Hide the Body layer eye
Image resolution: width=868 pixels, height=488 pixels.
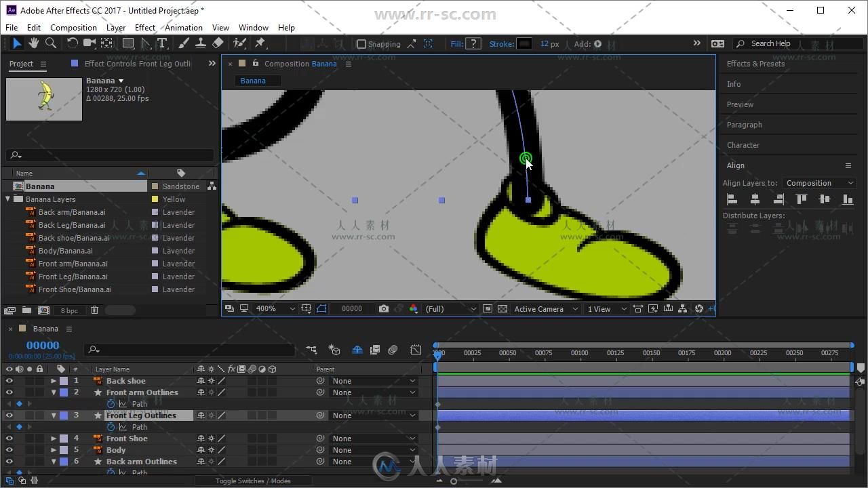pos(9,450)
